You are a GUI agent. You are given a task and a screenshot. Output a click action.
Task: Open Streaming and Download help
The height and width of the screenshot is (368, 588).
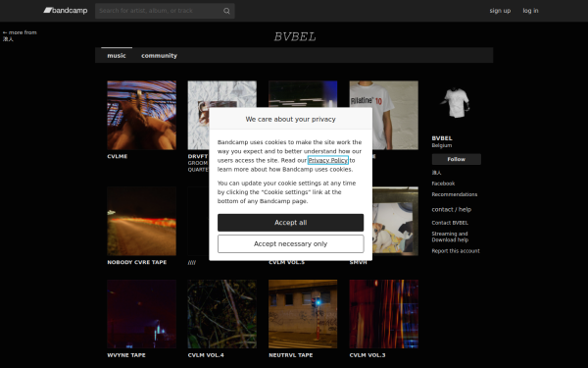(x=450, y=237)
